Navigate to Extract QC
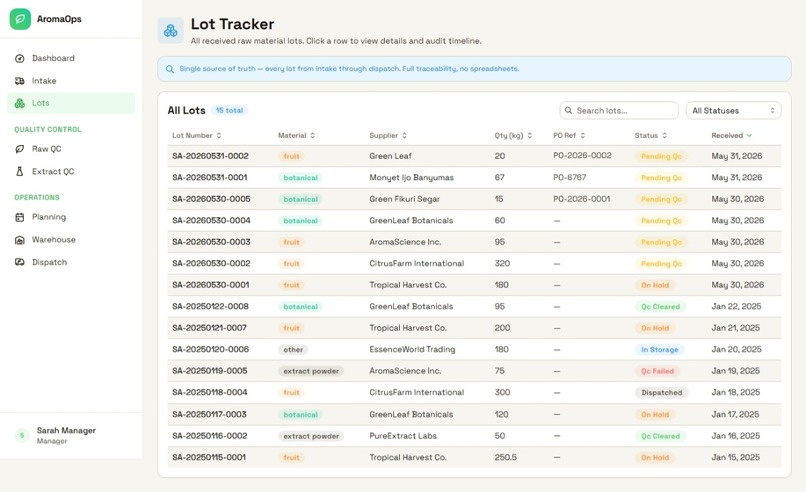The height and width of the screenshot is (492, 806). click(x=71, y=171)
